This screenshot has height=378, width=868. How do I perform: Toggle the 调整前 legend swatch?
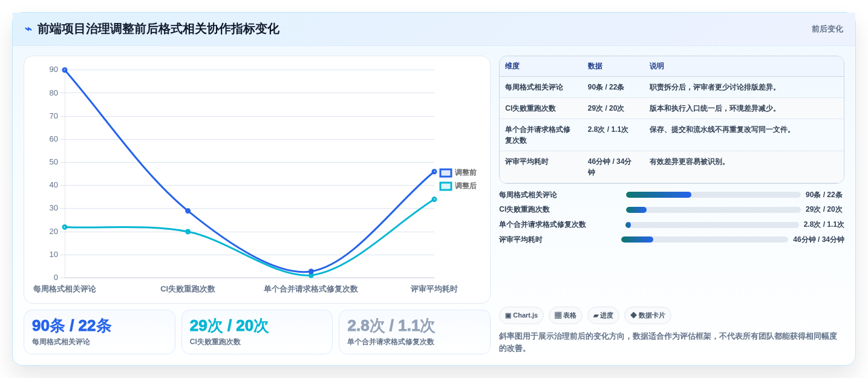[446, 173]
